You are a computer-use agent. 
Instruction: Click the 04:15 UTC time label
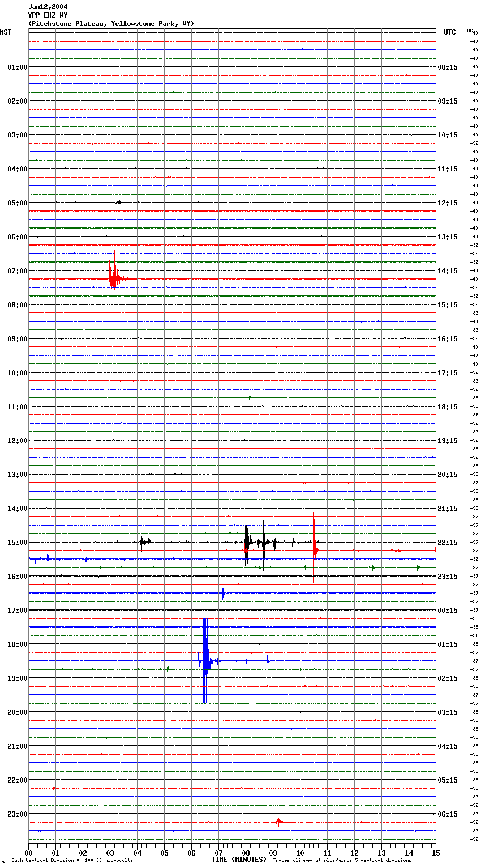pos(448,746)
